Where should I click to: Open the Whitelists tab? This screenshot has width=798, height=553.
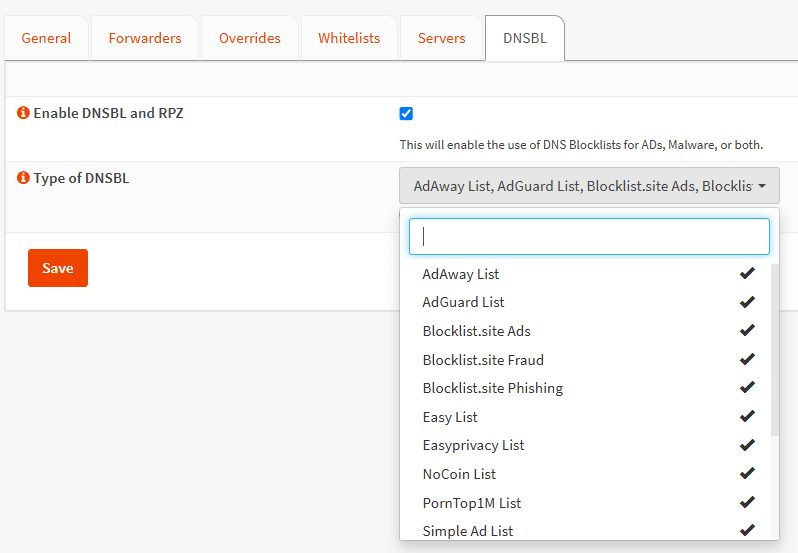(349, 38)
